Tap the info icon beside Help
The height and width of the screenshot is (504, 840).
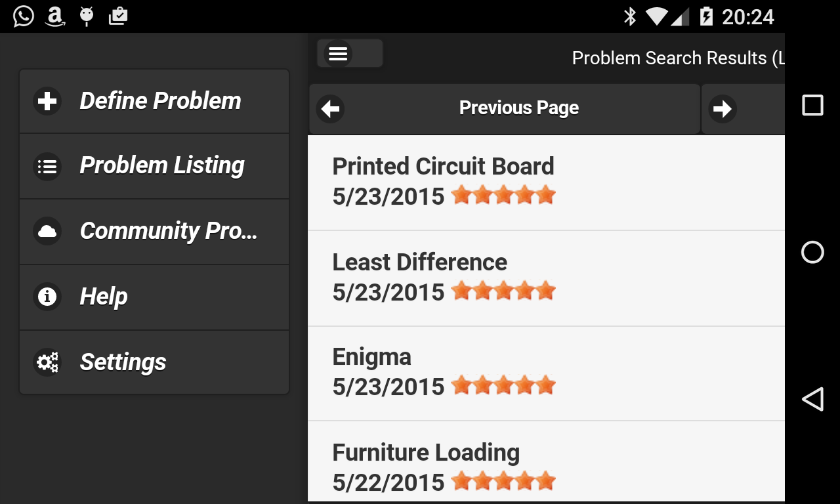(47, 297)
